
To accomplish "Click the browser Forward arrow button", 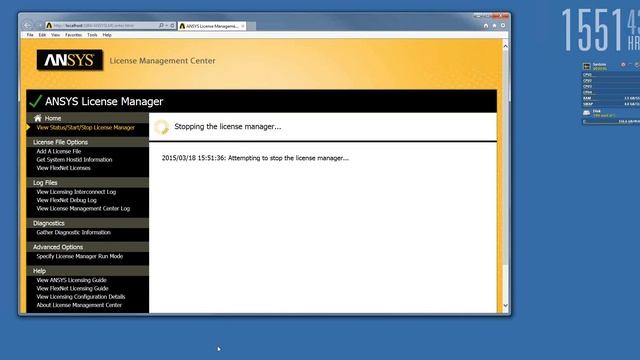I will 39,26.
